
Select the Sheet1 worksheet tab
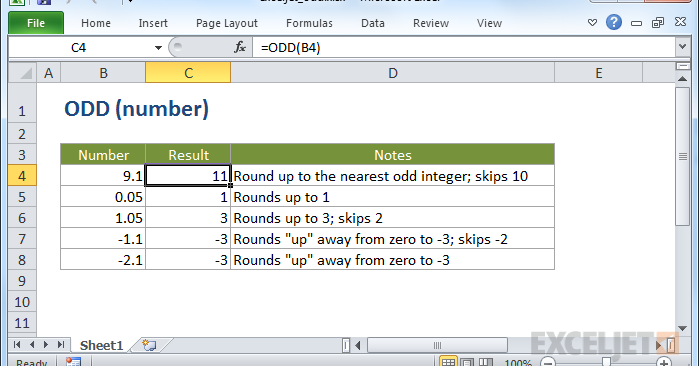click(101, 345)
